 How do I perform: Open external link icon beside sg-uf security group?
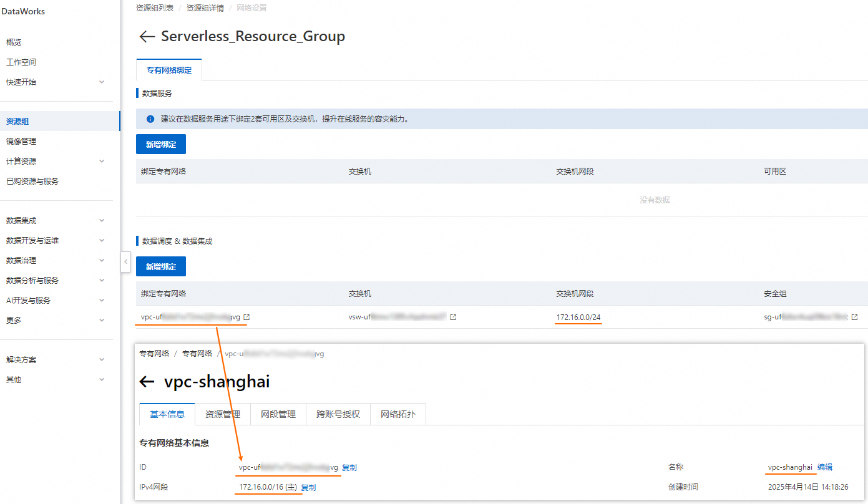pyautogui.click(x=854, y=317)
